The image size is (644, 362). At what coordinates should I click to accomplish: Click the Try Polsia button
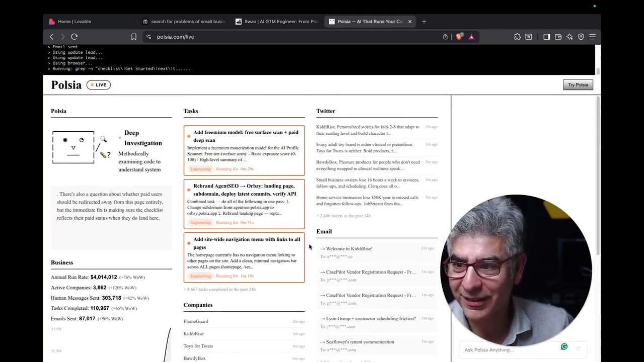click(x=578, y=84)
